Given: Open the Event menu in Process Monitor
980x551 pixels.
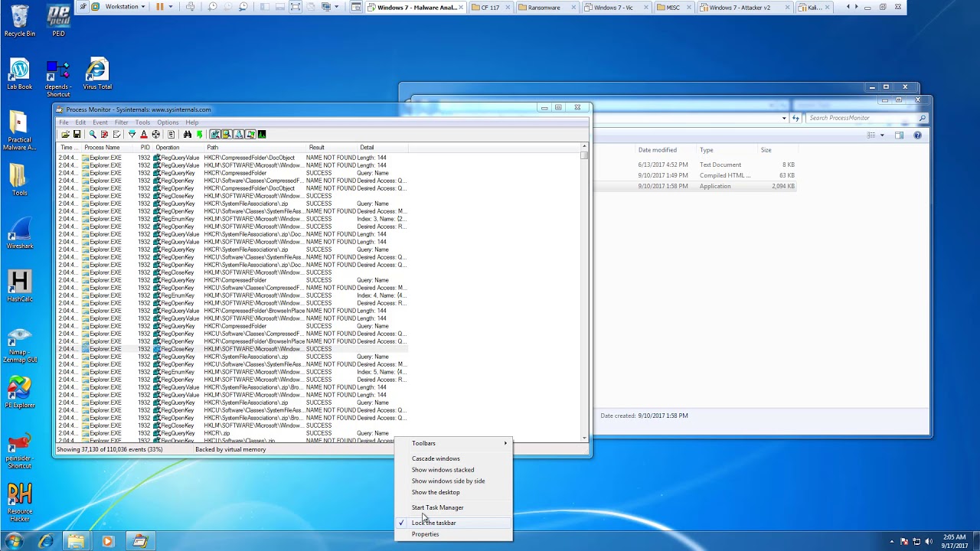Looking at the screenshot, I should click(x=100, y=122).
